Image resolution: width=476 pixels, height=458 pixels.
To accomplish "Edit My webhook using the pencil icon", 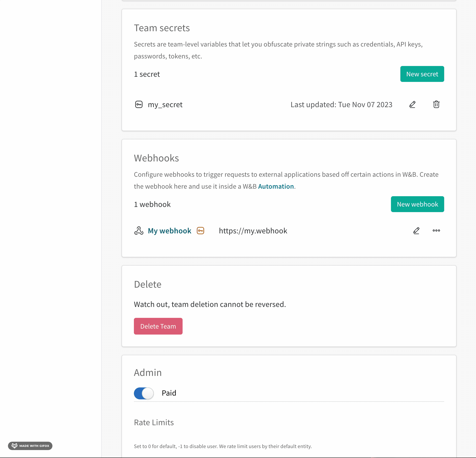I will point(416,231).
